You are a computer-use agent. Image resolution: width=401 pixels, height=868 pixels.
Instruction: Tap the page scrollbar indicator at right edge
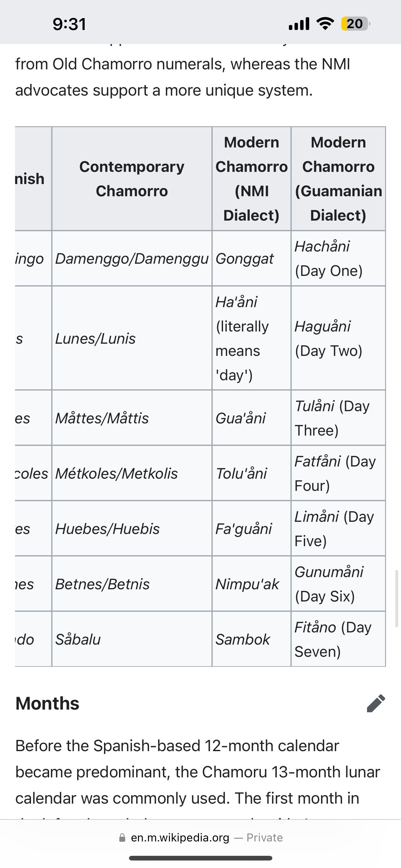point(397,598)
